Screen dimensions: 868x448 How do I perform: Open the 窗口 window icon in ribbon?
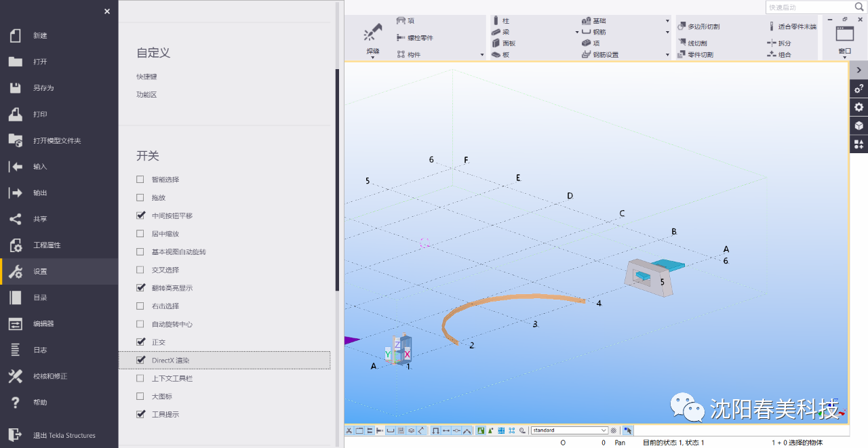[x=844, y=35]
